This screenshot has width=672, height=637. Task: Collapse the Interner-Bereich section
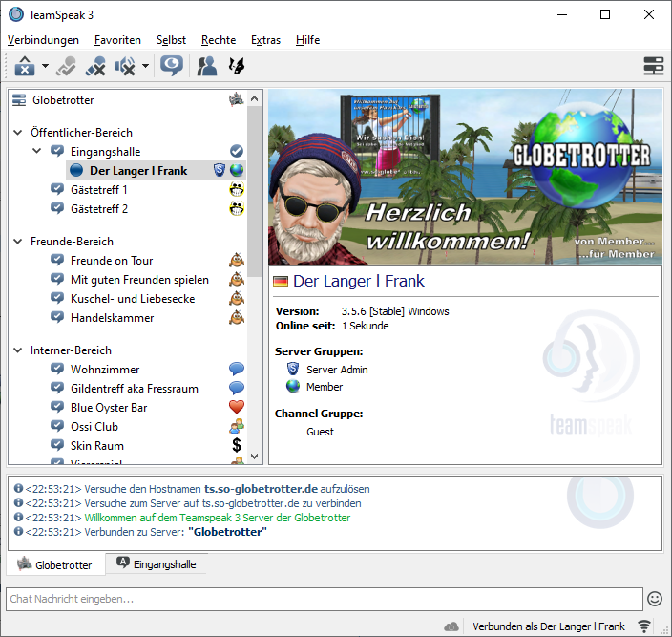pyautogui.click(x=18, y=350)
